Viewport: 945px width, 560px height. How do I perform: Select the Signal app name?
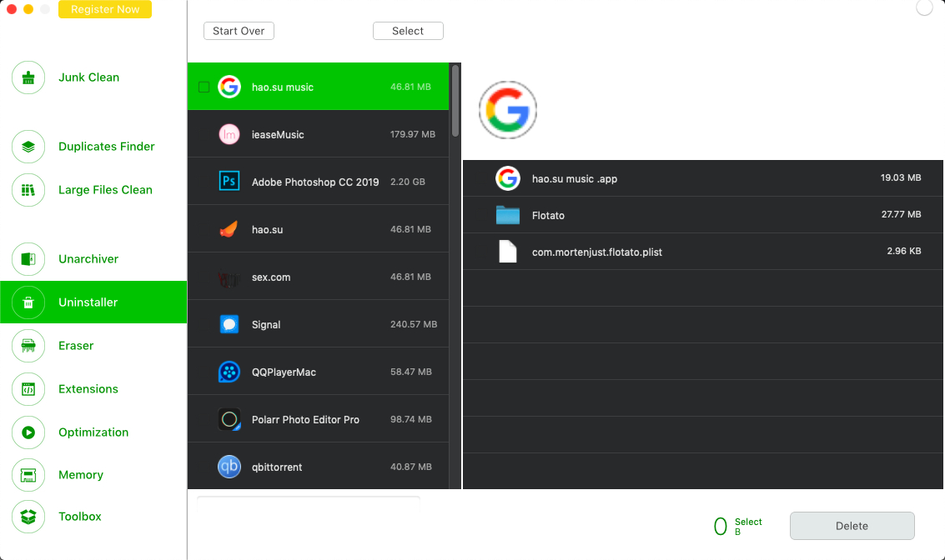coord(266,324)
